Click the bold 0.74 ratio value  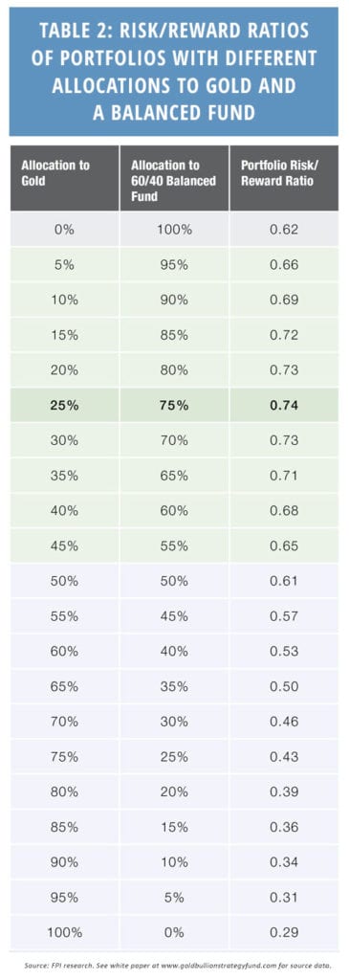(284, 405)
